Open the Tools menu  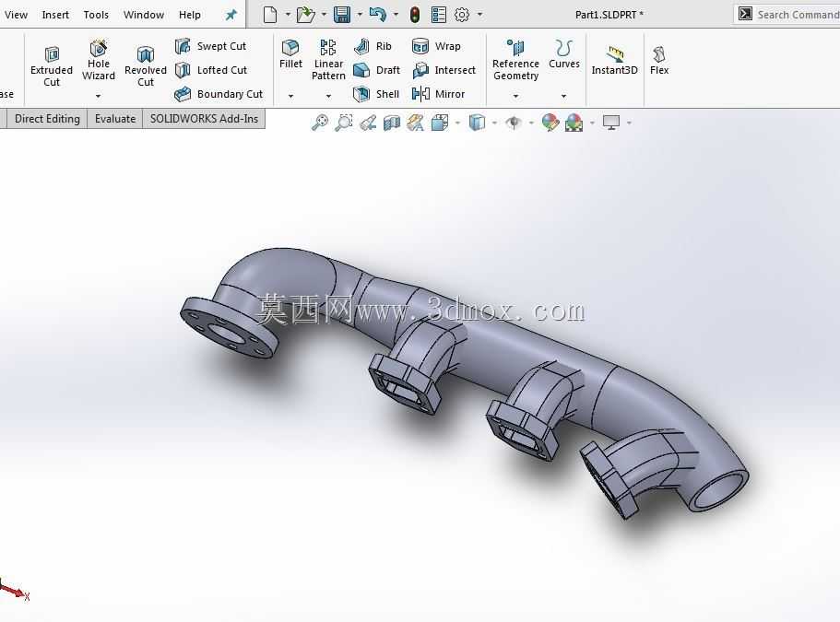[x=96, y=15]
